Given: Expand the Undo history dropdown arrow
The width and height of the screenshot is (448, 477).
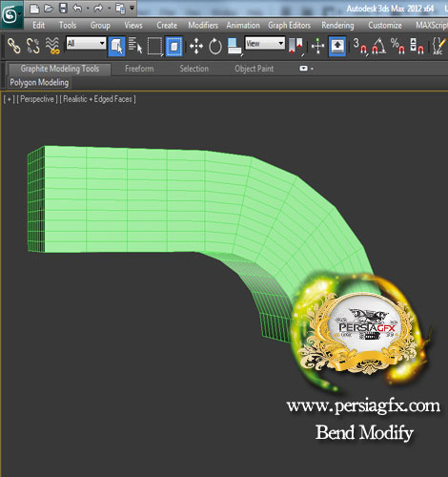Looking at the screenshot, I should 88,9.
